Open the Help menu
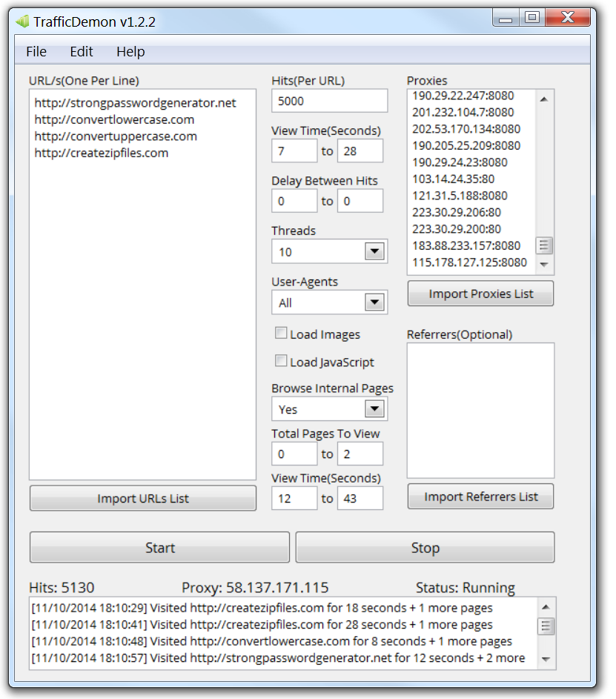 (130, 52)
